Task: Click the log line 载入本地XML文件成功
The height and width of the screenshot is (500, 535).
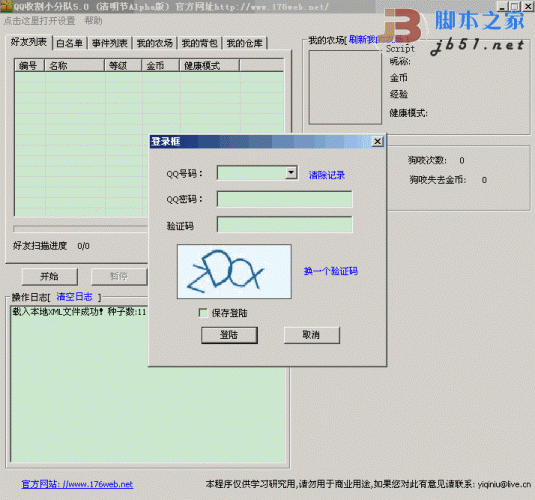Action: (79, 312)
